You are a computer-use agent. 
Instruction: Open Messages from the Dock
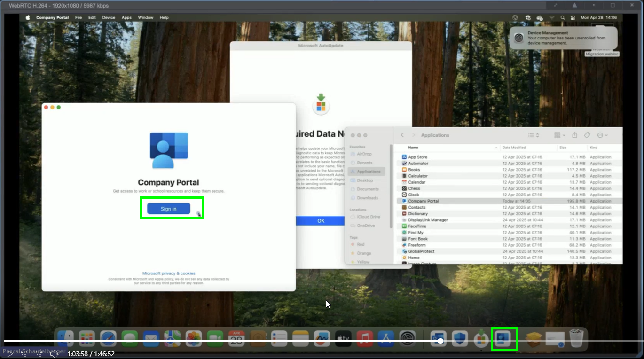pyautogui.click(x=129, y=339)
